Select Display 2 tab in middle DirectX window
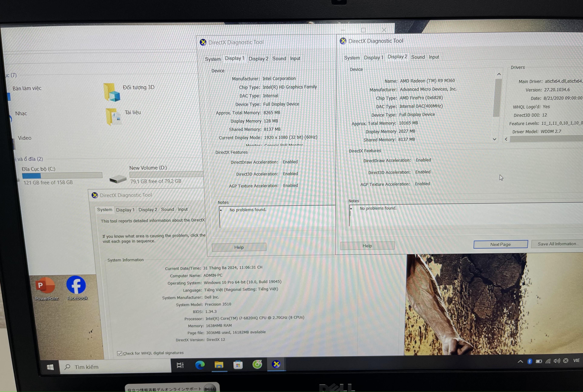Viewport: 583px width, 392px height. click(x=258, y=58)
